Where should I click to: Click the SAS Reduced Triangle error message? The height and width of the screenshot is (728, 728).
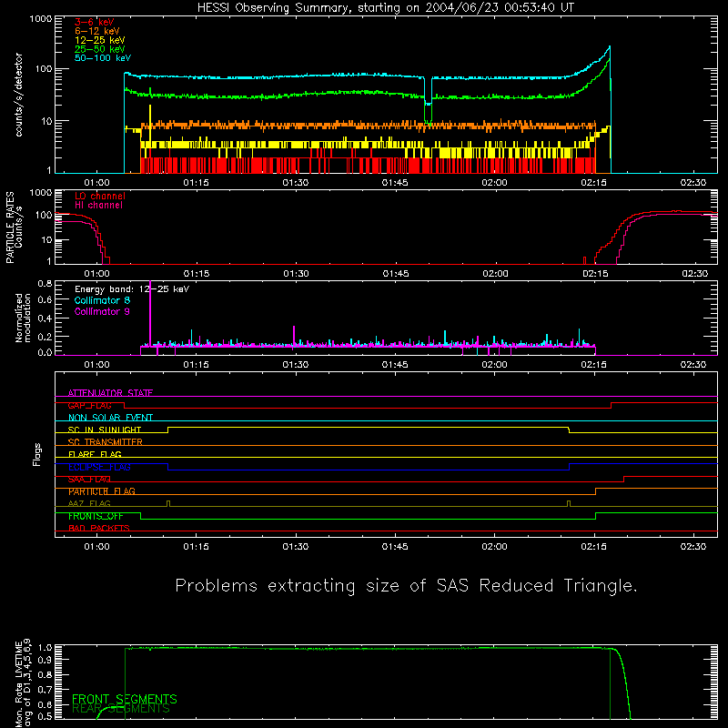(x=406, y=585)
